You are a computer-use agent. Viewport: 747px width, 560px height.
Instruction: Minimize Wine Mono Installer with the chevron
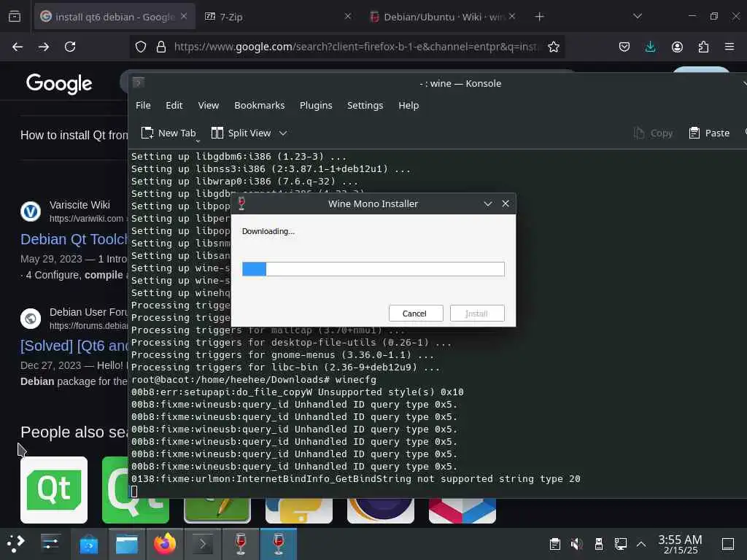click(487, 204)
